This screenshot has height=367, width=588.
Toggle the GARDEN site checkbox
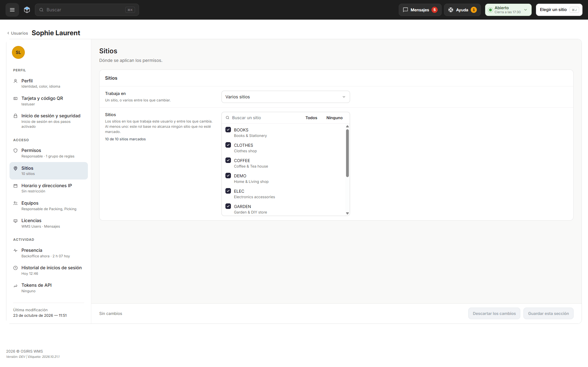(x=228, y=206)
